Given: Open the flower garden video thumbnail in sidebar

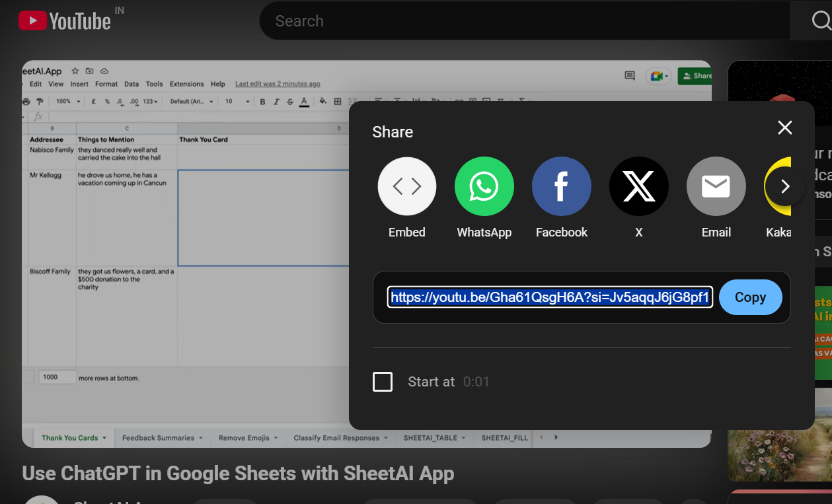Looking at the screenshot, I should pos(780,433).
